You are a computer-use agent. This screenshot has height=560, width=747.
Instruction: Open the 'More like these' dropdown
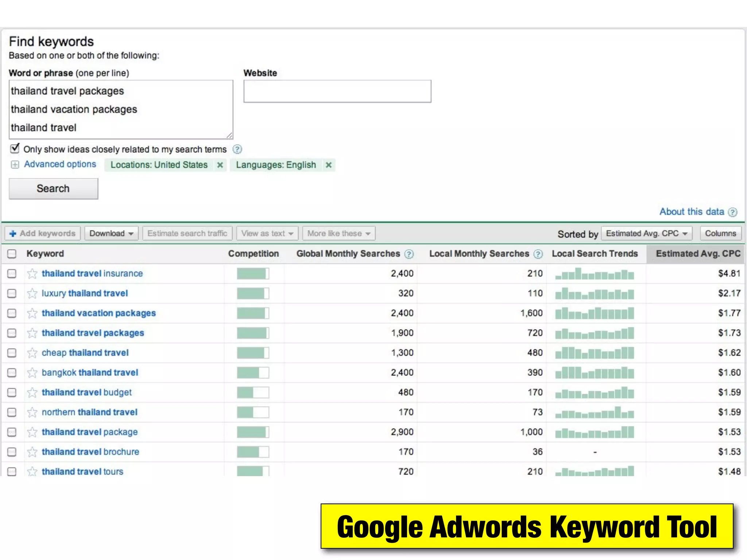(338, 233)
